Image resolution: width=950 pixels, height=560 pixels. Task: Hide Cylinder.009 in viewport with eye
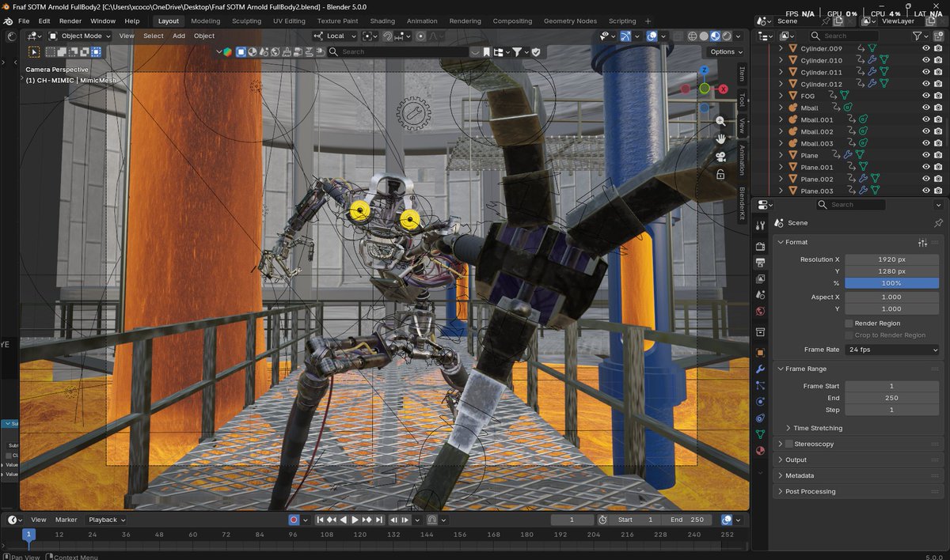[x=926, y=48]
